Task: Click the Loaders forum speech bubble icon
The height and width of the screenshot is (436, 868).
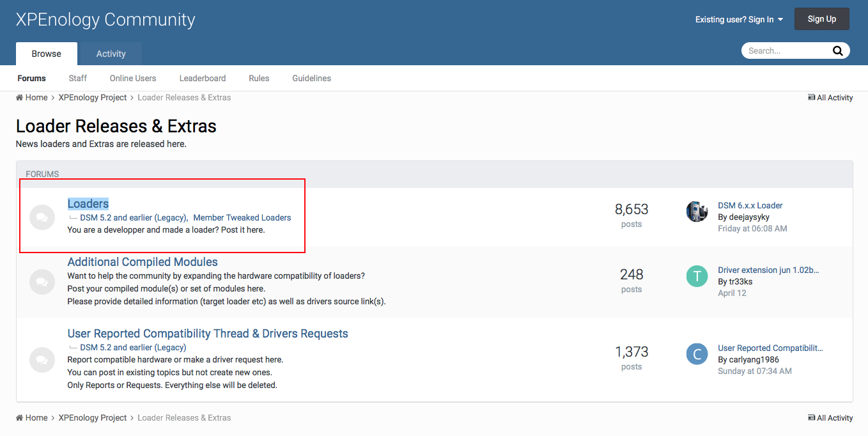Action: point(42,217)
